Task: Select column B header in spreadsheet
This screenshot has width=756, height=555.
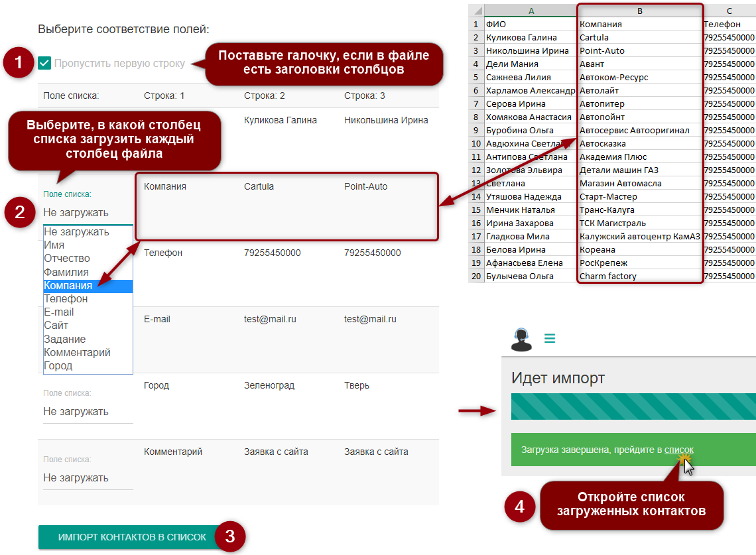Action: 639,11
